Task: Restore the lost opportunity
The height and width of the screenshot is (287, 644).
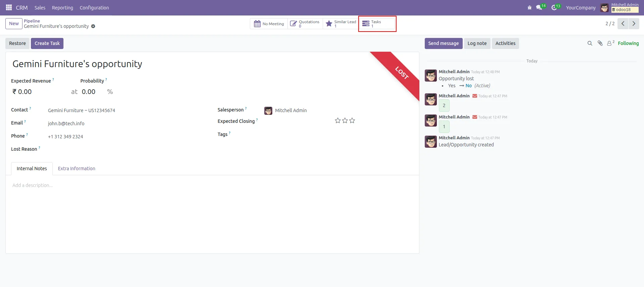Action: click(17, 43)
